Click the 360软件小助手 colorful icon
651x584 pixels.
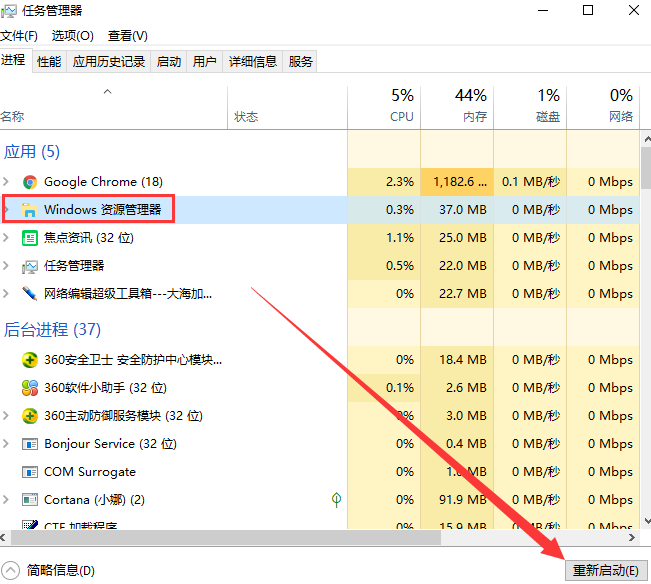click(30, 388)
